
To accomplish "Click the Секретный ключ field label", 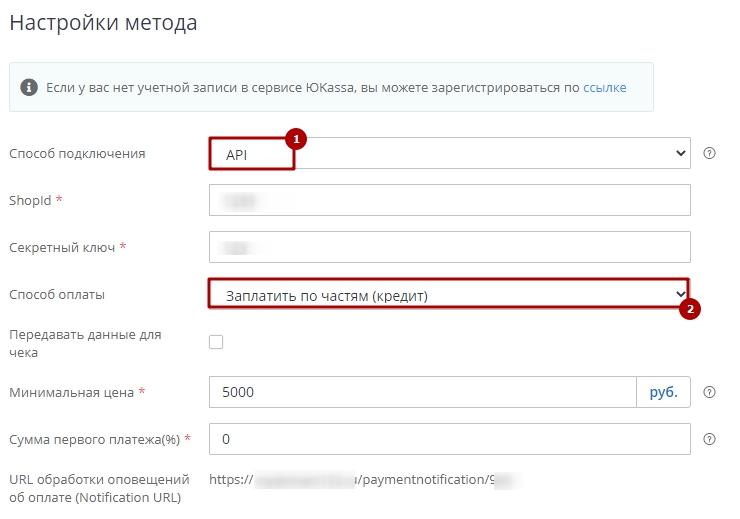I will pos(62,247).
